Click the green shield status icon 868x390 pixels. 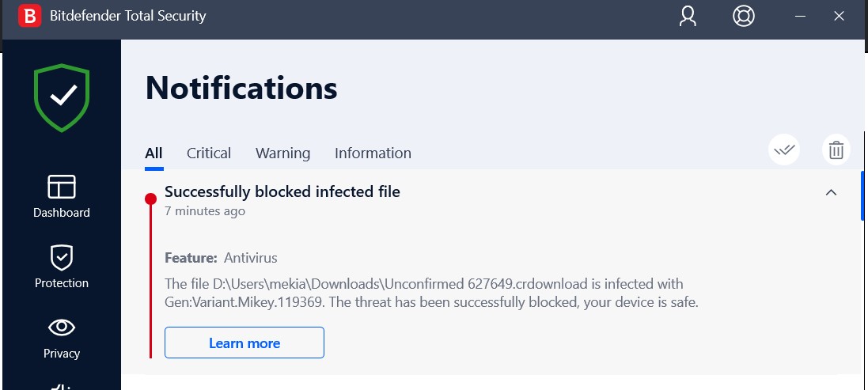tap(62, 98)
